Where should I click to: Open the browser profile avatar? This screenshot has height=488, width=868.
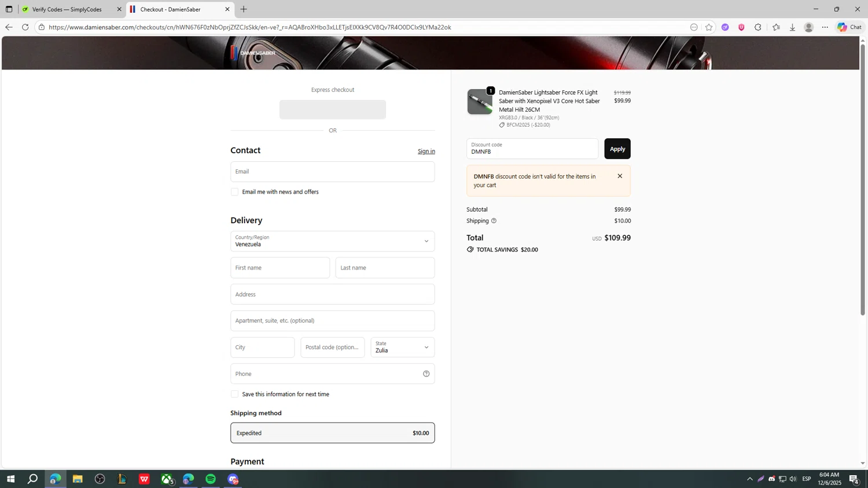tap(809, 27)
